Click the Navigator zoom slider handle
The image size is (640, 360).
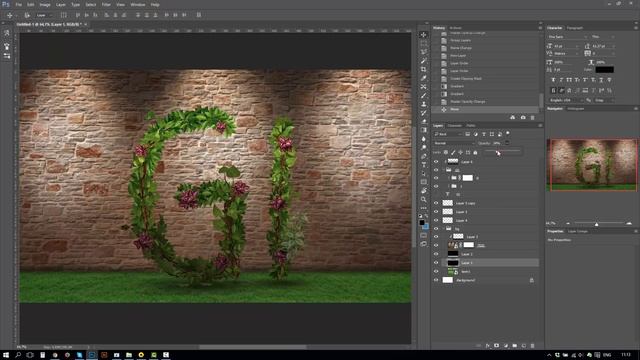tap(596, 224)
